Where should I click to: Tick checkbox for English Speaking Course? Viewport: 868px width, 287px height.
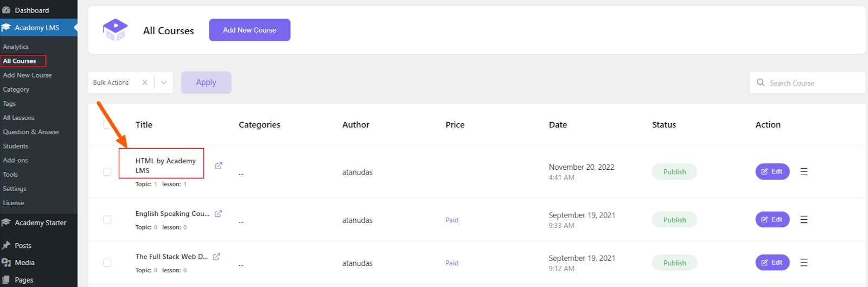107,220
